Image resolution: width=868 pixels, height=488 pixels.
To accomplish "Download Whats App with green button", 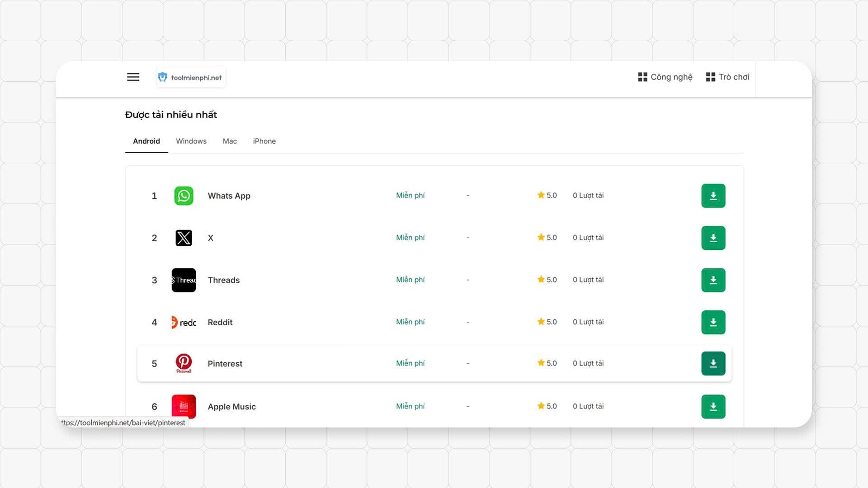I will pyautogui.click(x=713, y=196).
